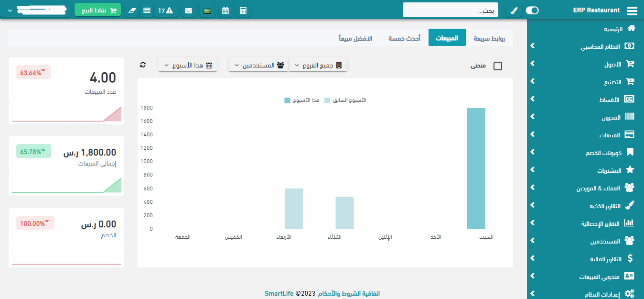Open the calculator icon in top toolbar
The width and height of the screenshot is (644, 299).
(x=243, y=10)
